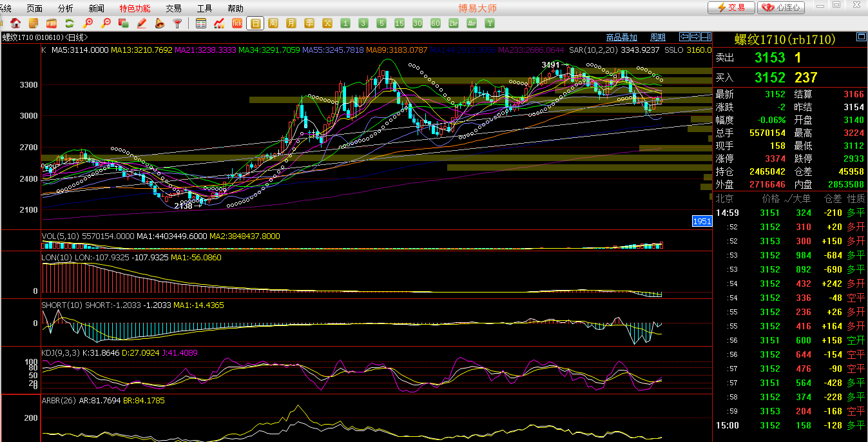Click the 商品叠加 link
This screenshot has height=442, width=868.
[622, 37]
